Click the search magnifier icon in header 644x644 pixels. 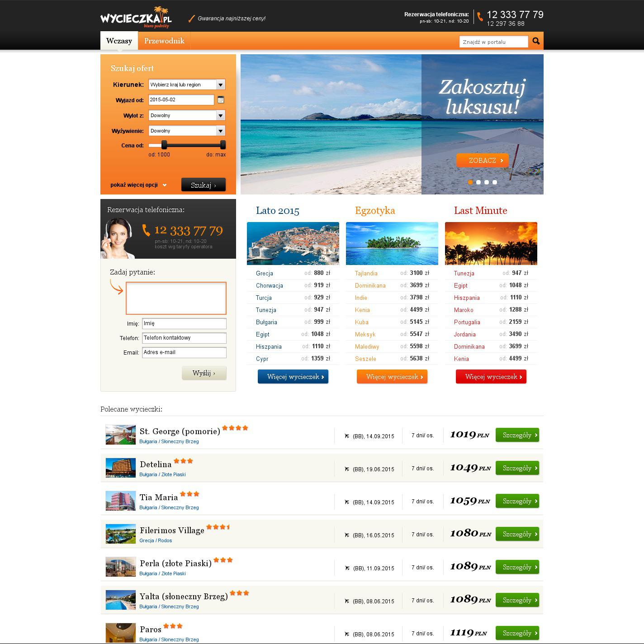tap(536, 41)
